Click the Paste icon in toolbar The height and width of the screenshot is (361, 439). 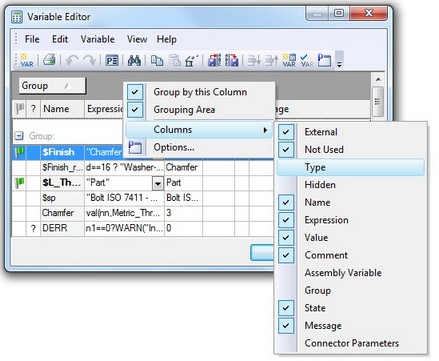tap(174, 61)
